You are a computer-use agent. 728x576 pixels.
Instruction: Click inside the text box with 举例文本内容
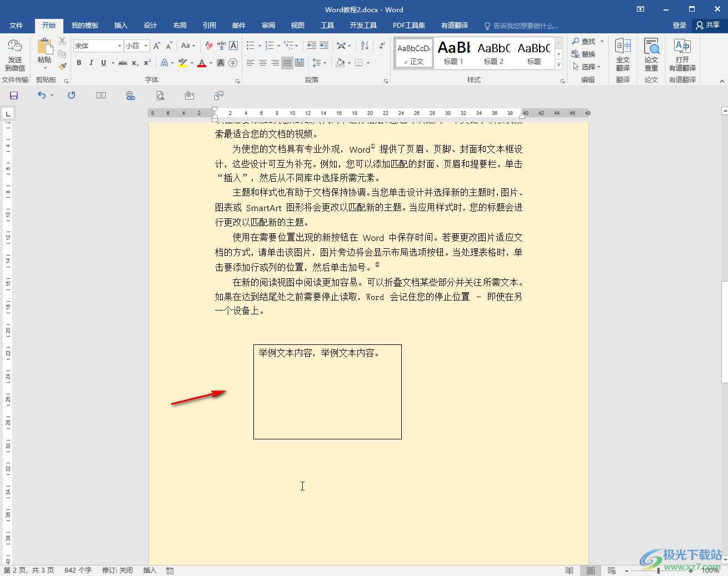pyautogui.click(x=327, y=392)
